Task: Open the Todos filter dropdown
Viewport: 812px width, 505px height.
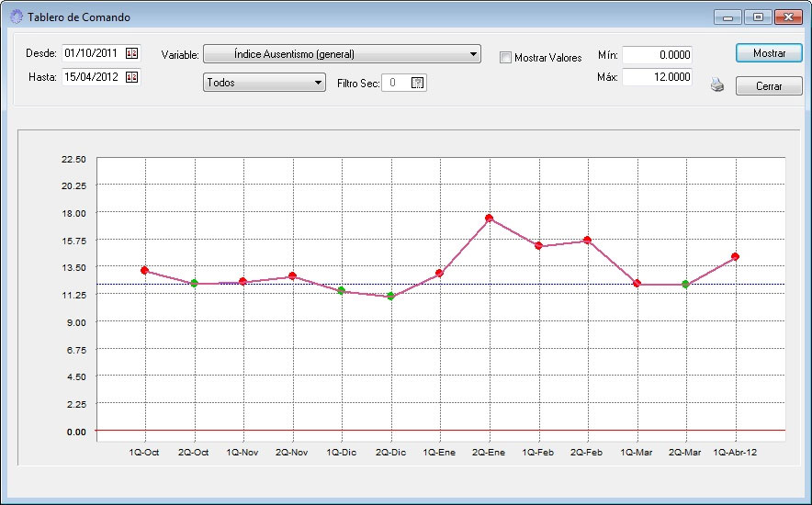Action: click(x=319, y=83)
